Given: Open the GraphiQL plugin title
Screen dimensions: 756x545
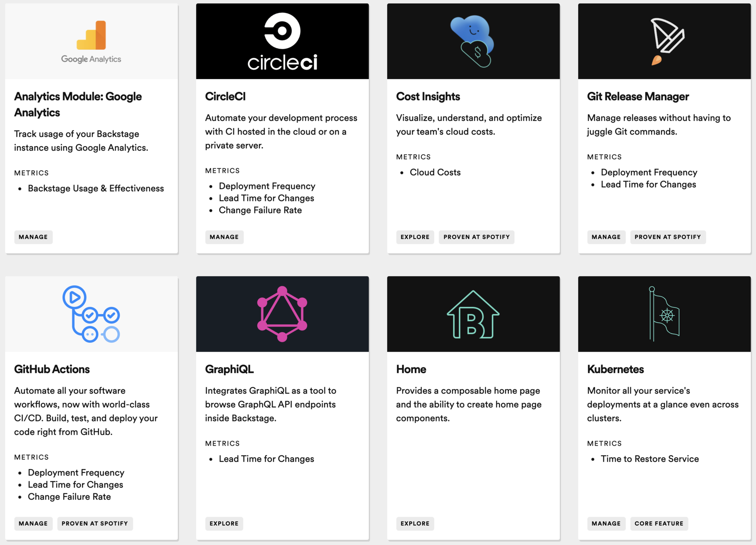Looking at the screenshot, I should (230, 369).
